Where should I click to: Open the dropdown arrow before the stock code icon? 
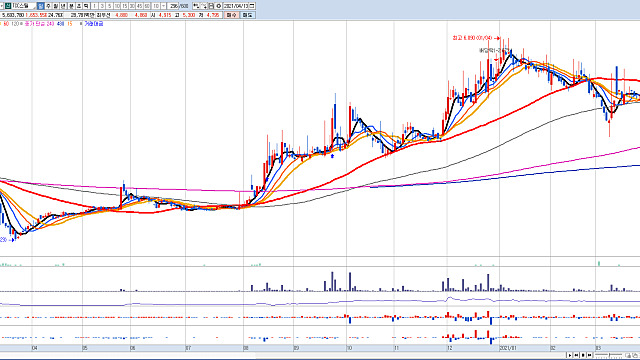[x=2, y=6]
